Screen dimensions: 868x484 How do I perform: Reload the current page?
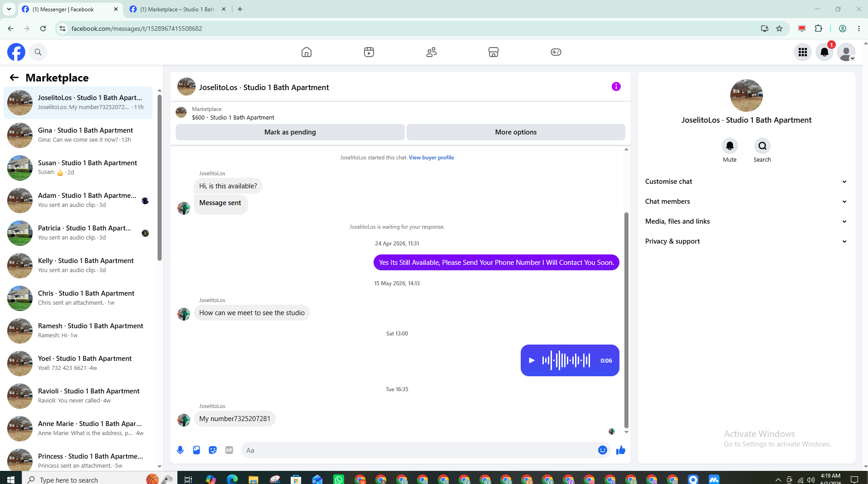click(43, 29)
